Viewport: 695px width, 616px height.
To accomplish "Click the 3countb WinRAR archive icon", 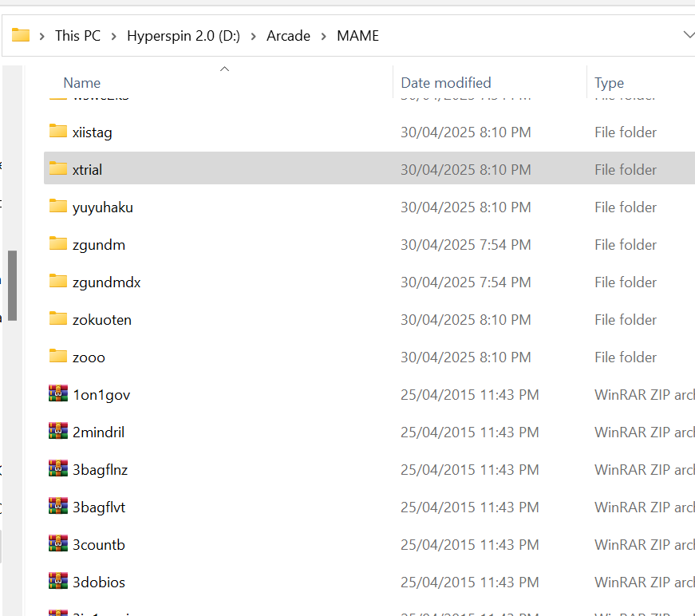I will click(58, 543).
